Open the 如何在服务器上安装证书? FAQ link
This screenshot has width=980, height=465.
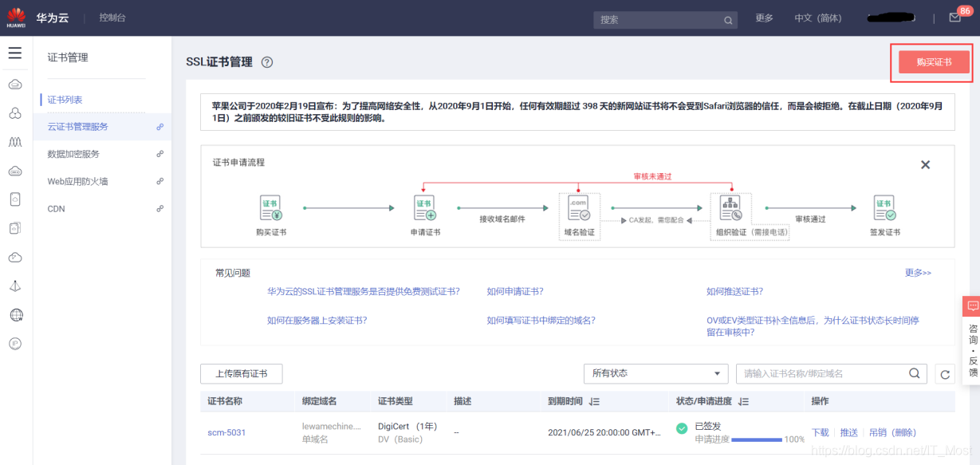[x=317, y=321]
